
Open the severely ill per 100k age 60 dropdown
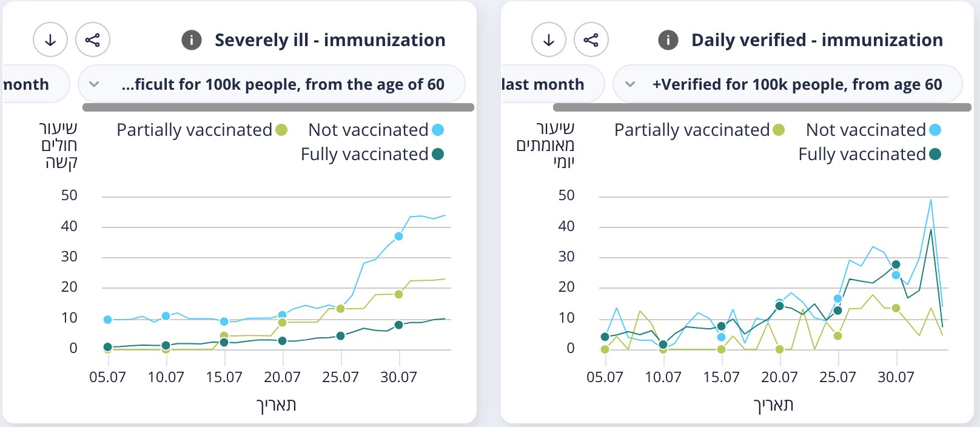272,84
